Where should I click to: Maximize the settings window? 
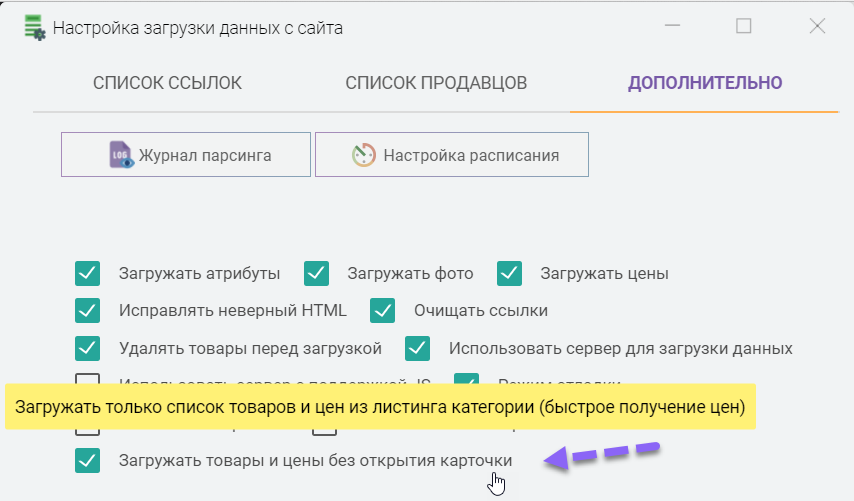(743, 27)
